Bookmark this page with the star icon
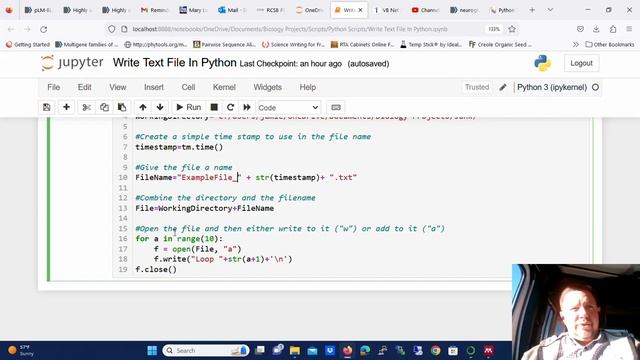This screenshot has width=640, height=360. pos(512,29)
